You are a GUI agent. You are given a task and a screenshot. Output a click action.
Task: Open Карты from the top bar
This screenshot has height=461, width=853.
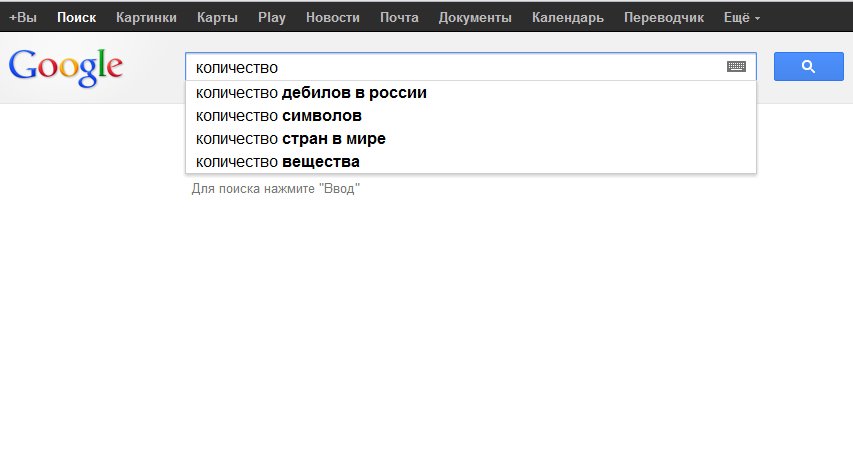click(x=217, y=17)
